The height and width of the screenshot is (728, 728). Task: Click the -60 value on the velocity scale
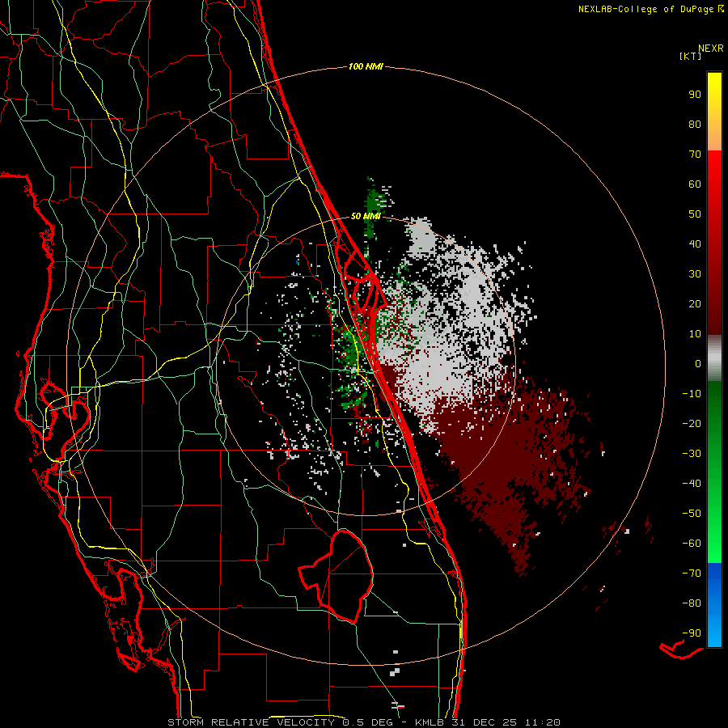pos(692,544)
